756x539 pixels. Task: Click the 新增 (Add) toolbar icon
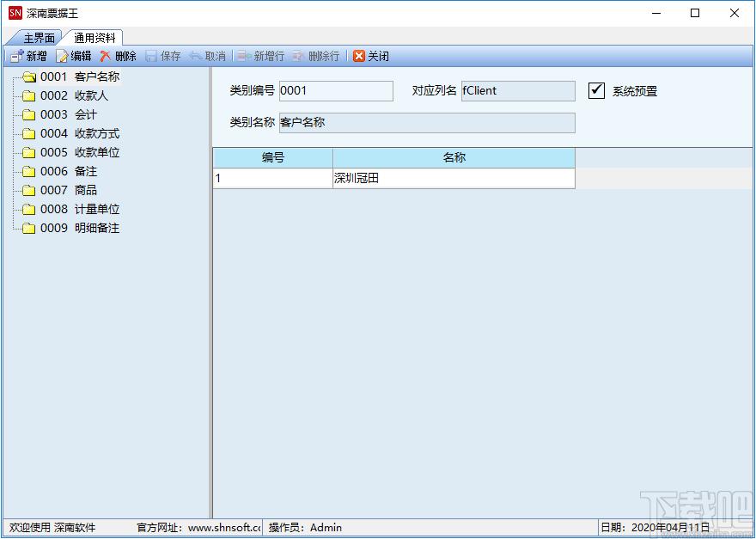pyautogui.click(x=17, y=56)
